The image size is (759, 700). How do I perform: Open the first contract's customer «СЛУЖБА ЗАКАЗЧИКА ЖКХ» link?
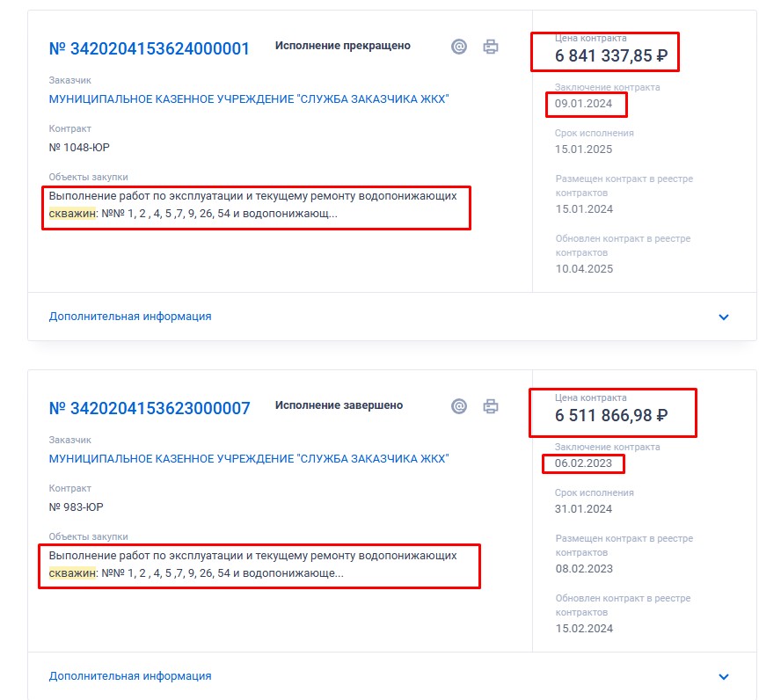point(249,99)
